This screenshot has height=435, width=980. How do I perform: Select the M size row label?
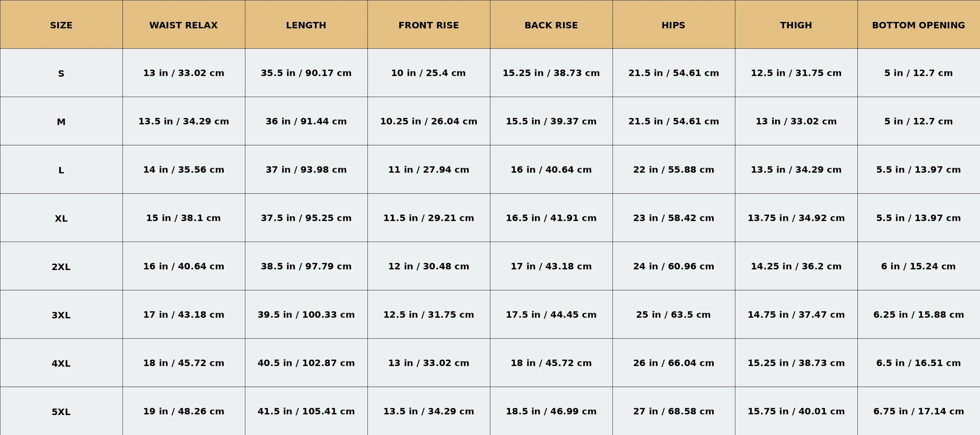pyautogui.click(x=61, y=122)
